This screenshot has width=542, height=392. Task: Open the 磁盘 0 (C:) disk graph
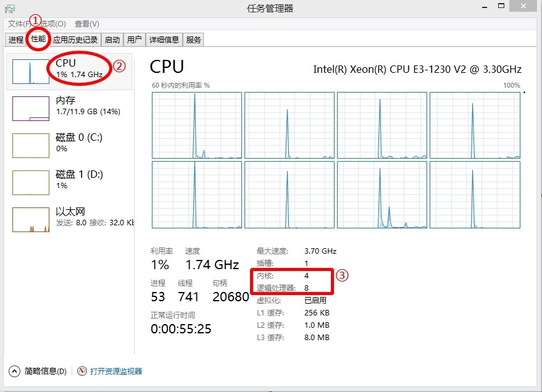pyautogui.click(x=31, y=146)
